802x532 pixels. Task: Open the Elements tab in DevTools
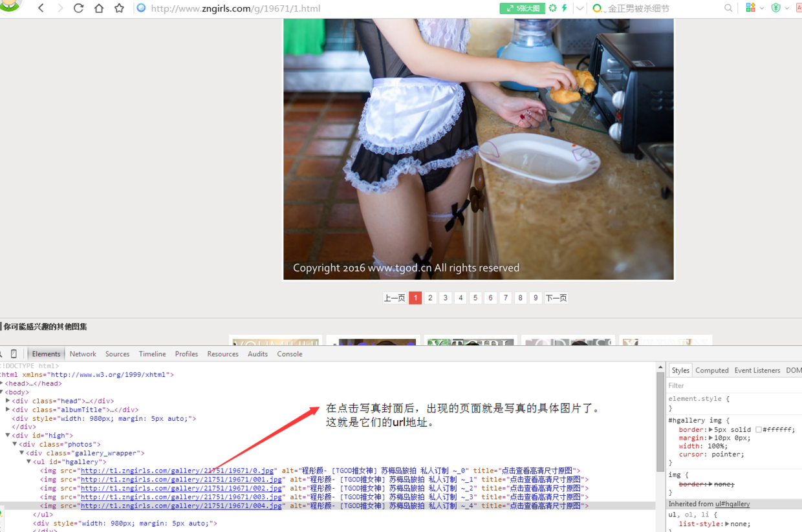(47, 354)
